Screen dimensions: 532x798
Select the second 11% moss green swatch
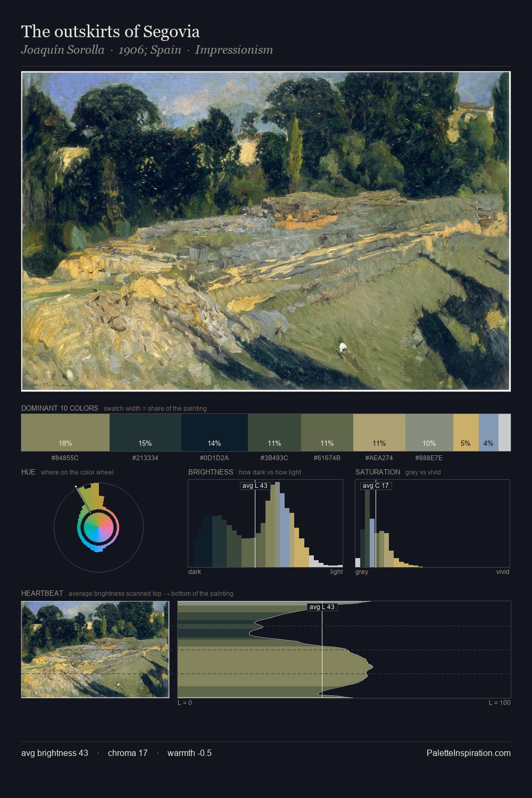(327, 433)
